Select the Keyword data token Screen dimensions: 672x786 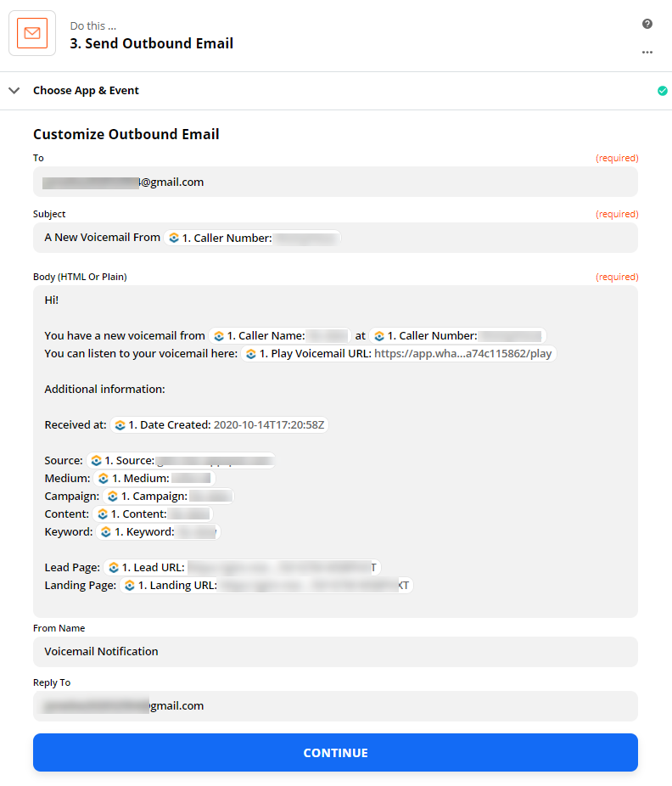click(x=158, y=532)
